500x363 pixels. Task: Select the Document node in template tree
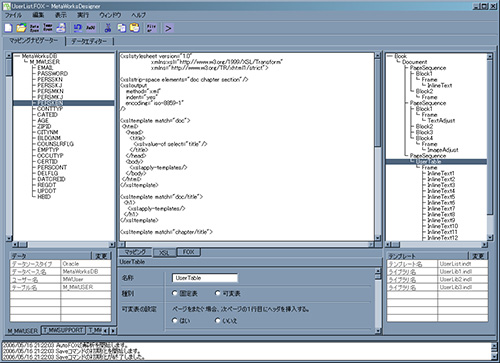[414, 62]
